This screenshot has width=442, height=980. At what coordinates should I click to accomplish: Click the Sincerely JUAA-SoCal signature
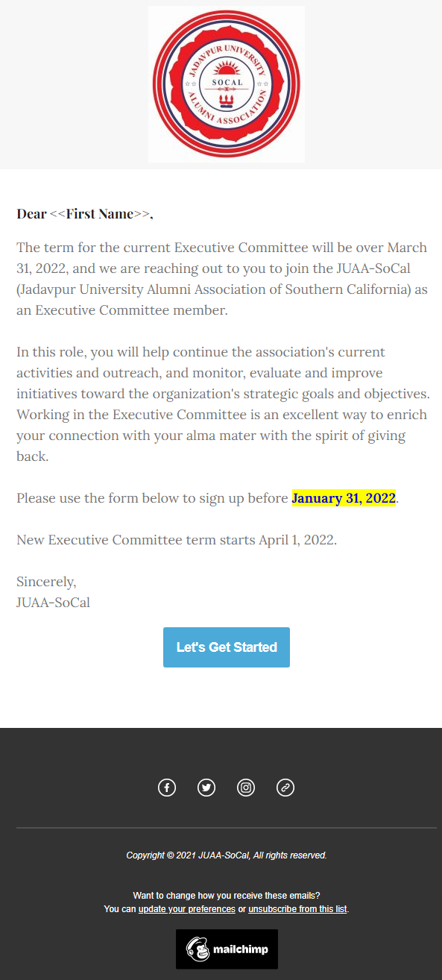54,592
